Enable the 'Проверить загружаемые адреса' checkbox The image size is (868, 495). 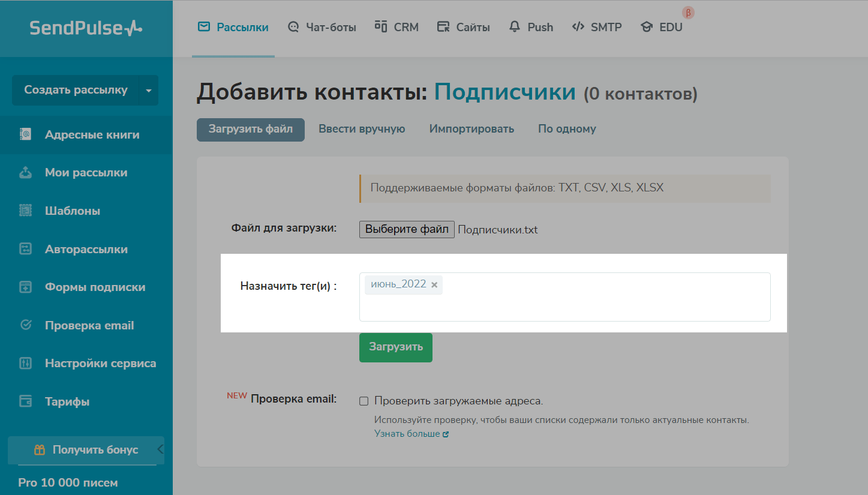pos(364,401)
